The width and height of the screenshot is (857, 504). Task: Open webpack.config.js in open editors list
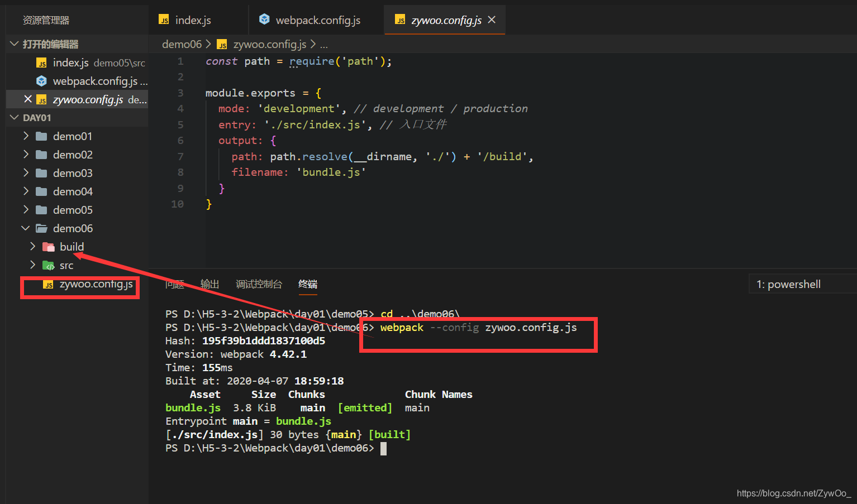77,81
